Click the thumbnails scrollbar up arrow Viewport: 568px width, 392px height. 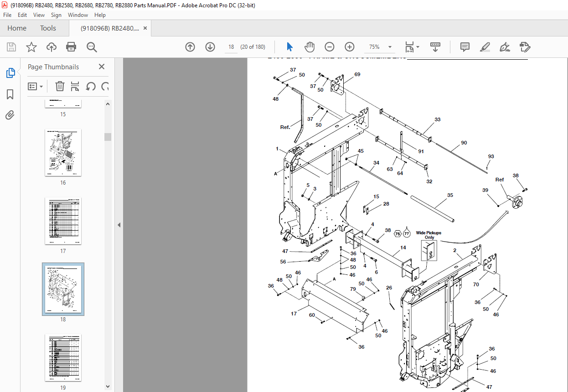[108, 103]
